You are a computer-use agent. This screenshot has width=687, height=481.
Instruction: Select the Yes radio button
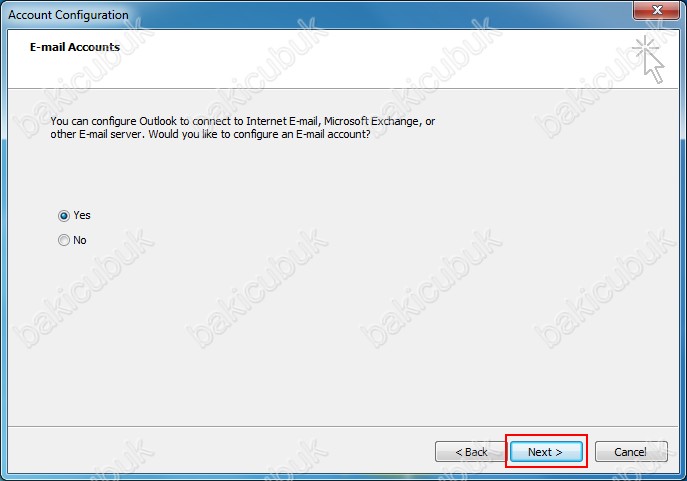tap(64, 216)
